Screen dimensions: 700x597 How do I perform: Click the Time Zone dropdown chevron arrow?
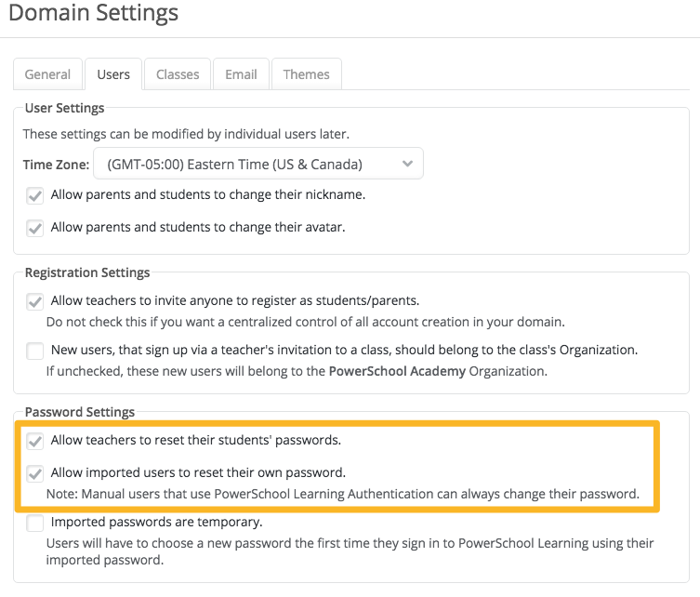(x=407, y=164)
